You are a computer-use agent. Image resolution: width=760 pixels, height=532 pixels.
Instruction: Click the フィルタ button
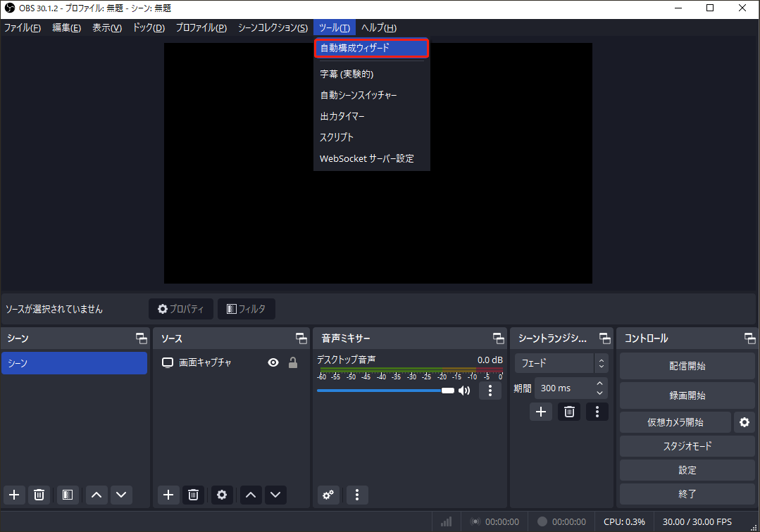coord(247,309)
